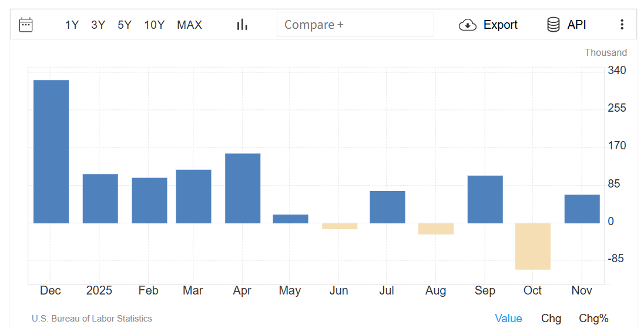The height and width of the screenshot is (328, 644).
Task: Click the Compare input field
Action: (355, 25)
